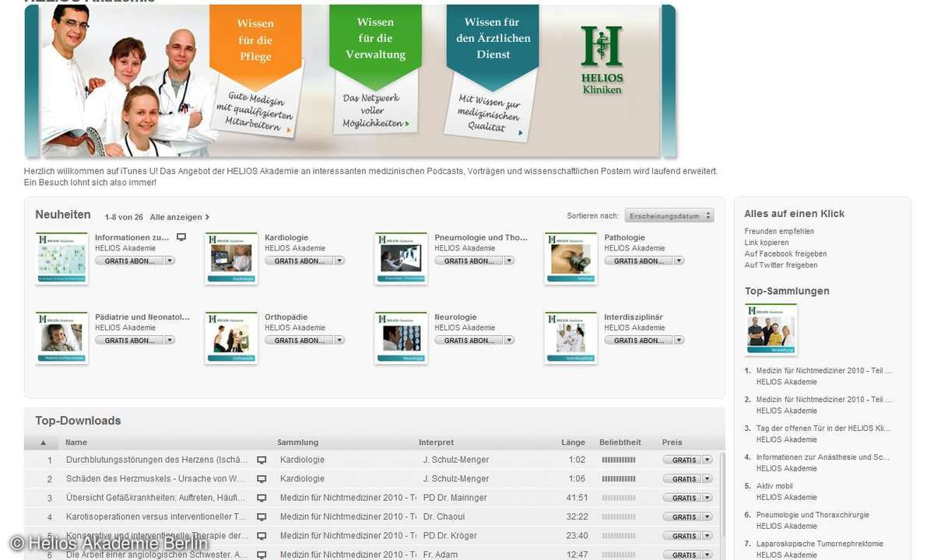Open price dropdown for Übersicht Gefäßkrankheiten row
Viewport: 934px width, 560px height.
click(x=707, y=498)
